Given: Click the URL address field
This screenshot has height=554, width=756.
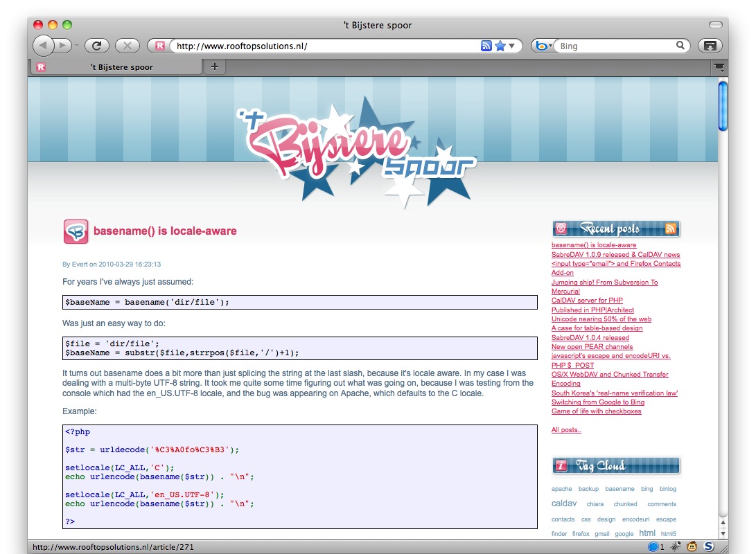Looking at the screenshot, I should point(326,46).
